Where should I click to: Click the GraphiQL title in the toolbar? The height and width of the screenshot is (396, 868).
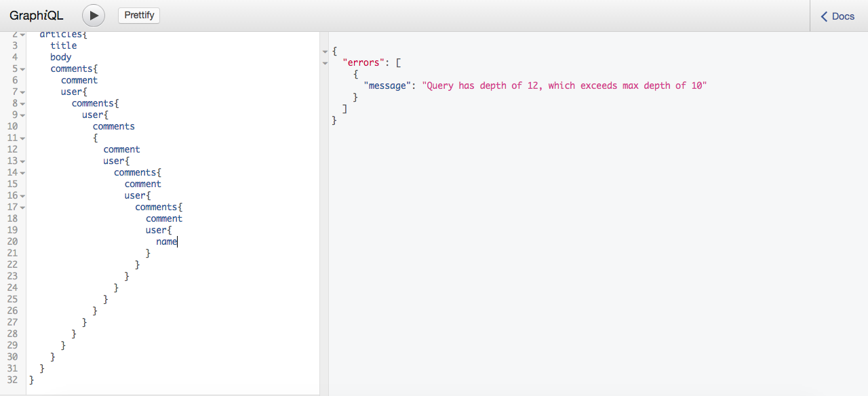coord(37,16)
